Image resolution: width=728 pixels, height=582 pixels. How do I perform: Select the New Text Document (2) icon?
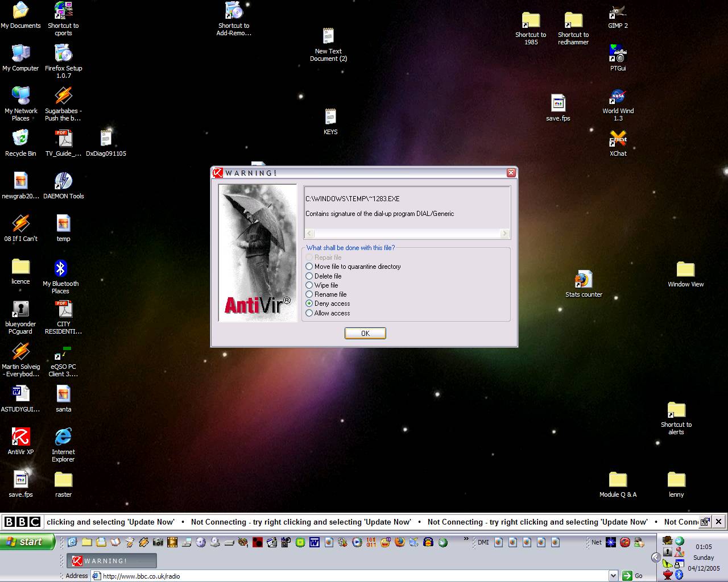click(x=328, y=44)
